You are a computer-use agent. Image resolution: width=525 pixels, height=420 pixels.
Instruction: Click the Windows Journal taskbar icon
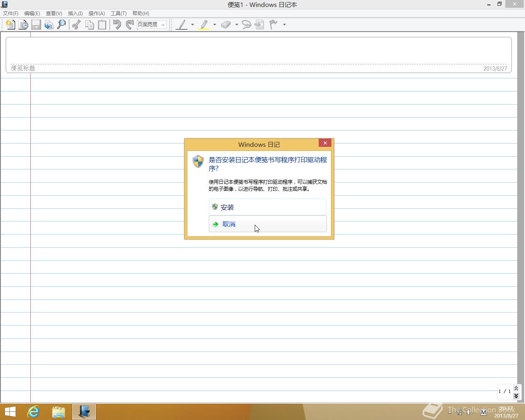84,412
